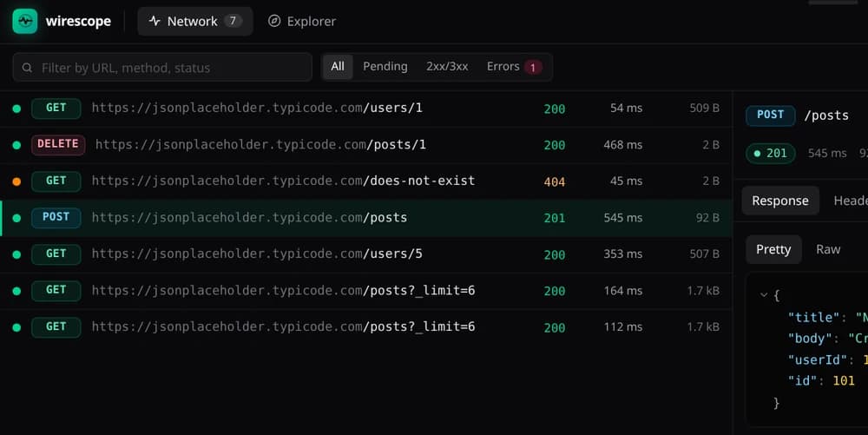The width and height of the screenshot is (868, 435).
Task: Switch to Pretty view
Action: [x=773, y=249]
